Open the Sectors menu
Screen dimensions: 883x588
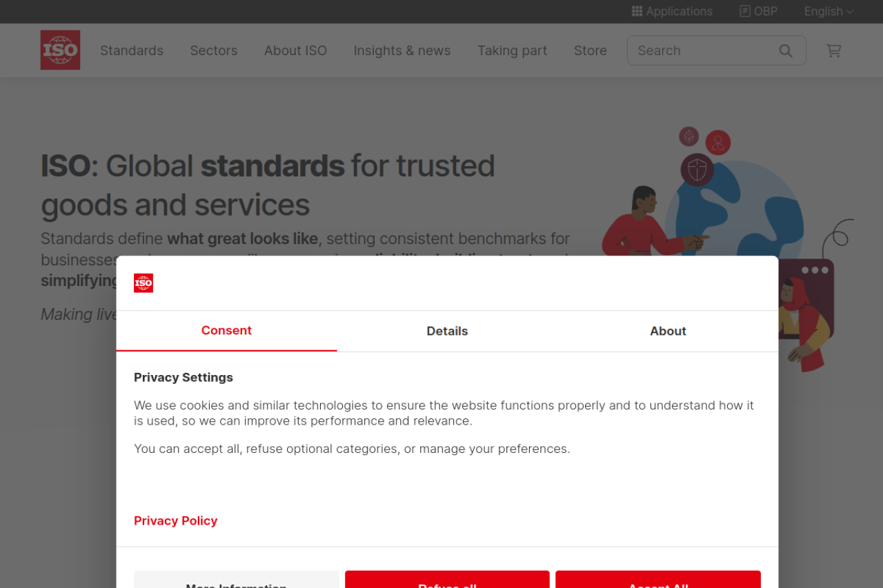coord(214,50)
